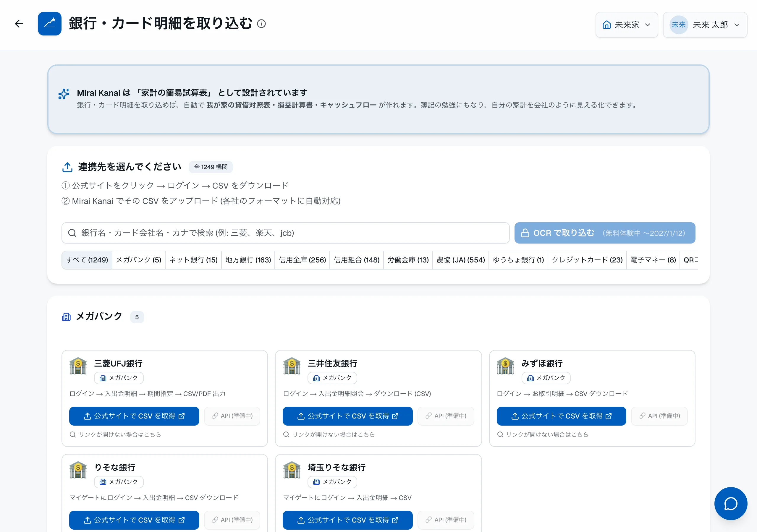Click the upload icon beside 連携先を選んでください
Screen dimensions: 757x532
67,167
